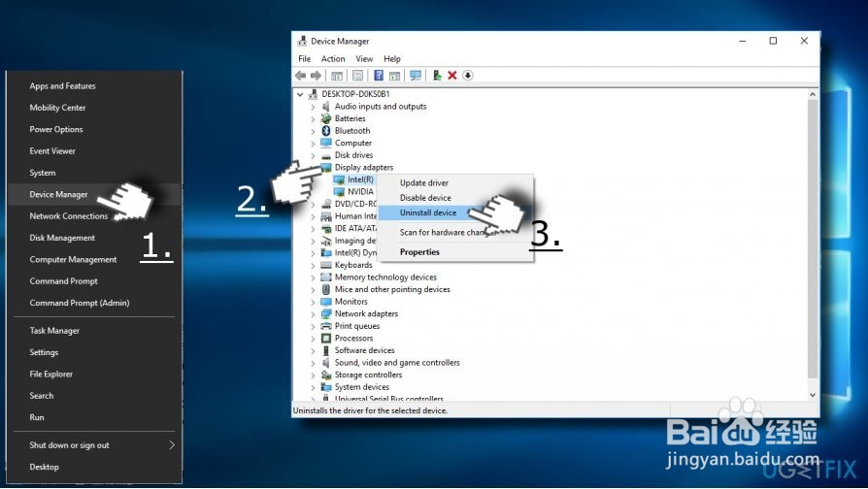This screenshot has width=868, height=489.
Task: Open Network Connections from the Win+X menu
Action: (69, 215)
